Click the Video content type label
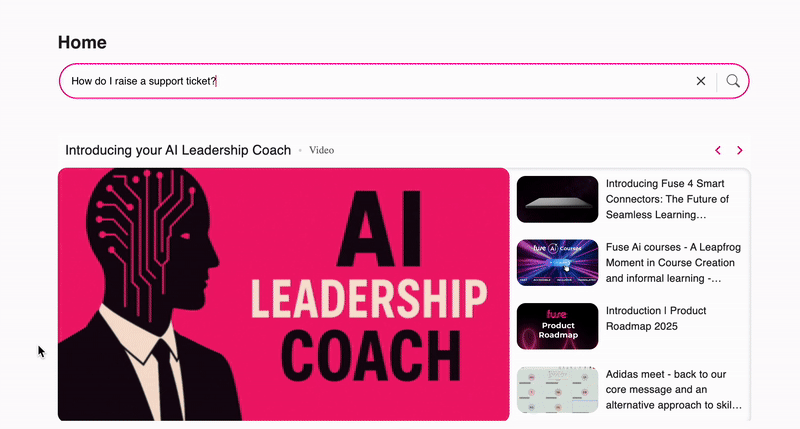 coord(321,150)
